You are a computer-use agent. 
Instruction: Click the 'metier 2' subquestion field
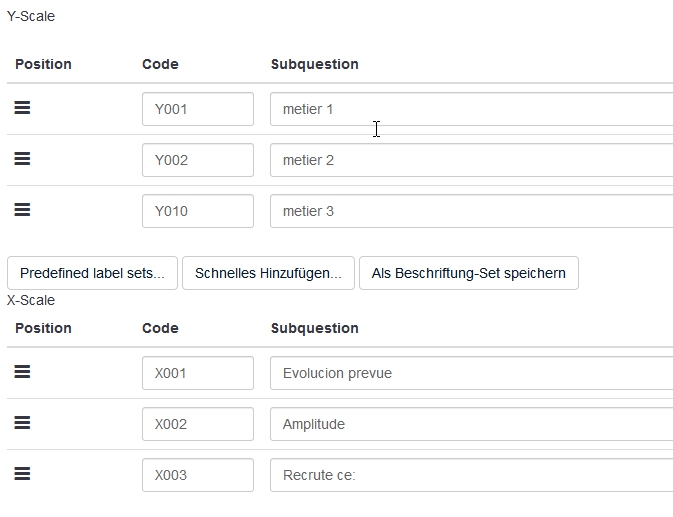pyautogui.click(x=470, y=160)
